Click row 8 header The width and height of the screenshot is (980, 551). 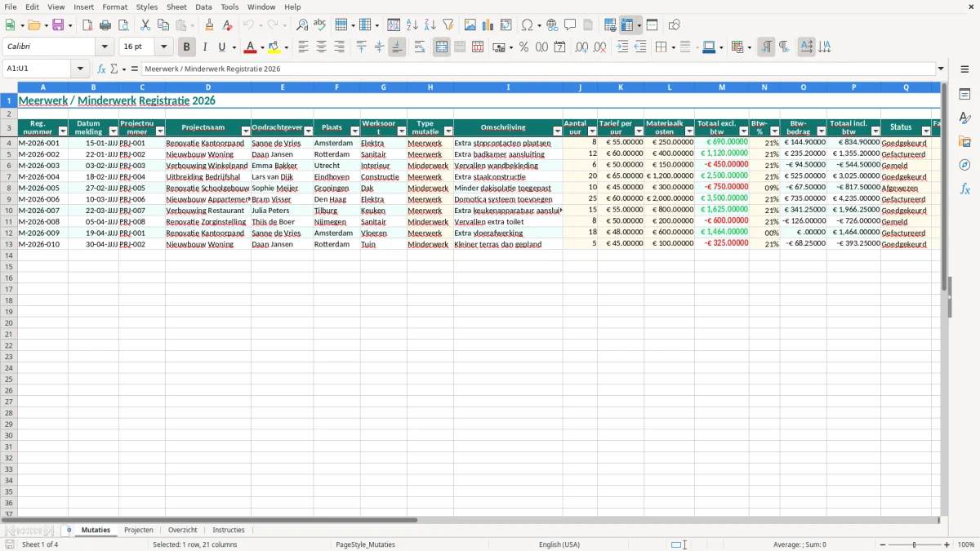(x=9, y=188)
